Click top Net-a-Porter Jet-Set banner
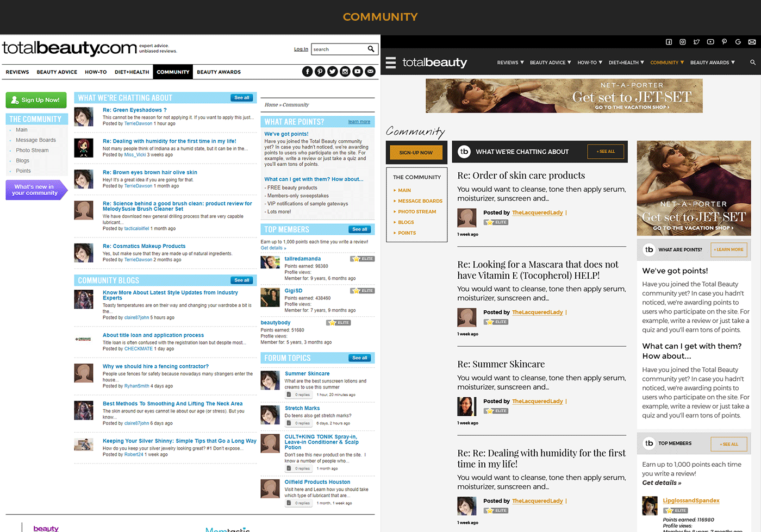This screenshot has height=532, width=761. (564, 96)
